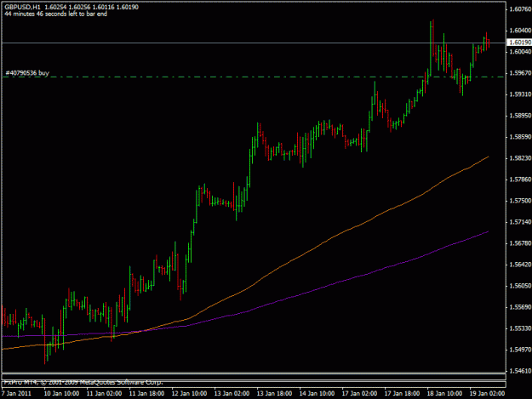Select the white horizontal current price line

(x=253, y=43)
